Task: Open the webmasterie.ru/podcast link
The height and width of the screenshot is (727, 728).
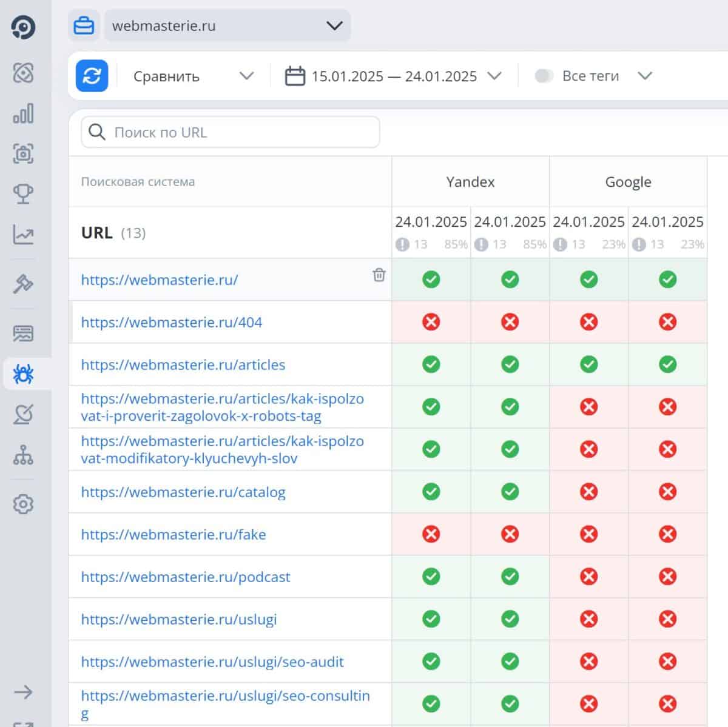Action: tap(186, 577)
